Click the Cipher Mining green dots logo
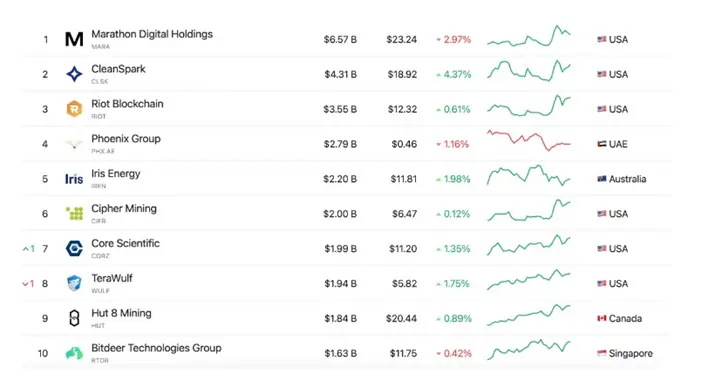This screenshot has width=702, height=381. point(74,214)
